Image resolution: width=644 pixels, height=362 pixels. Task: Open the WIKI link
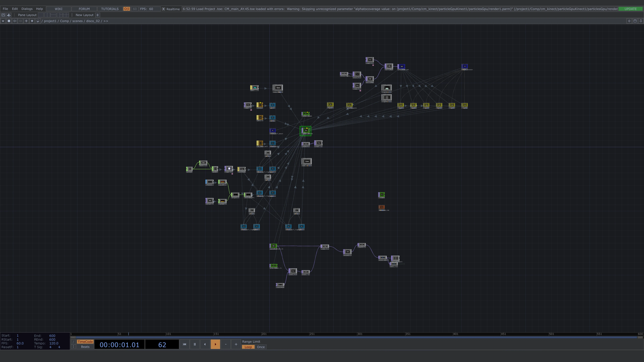click(x=59, y=9)
